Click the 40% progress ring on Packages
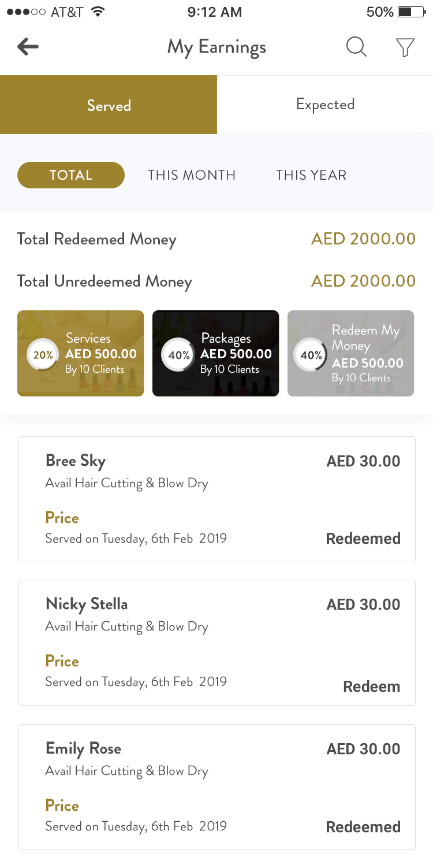 tap(178, 355)
